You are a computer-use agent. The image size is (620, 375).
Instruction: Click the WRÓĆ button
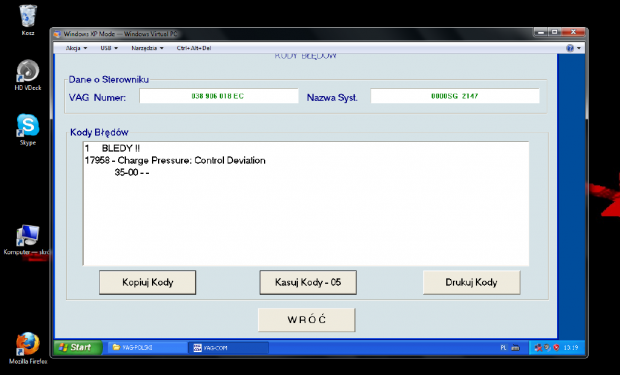pyautogui.click(x=307, y=320)
